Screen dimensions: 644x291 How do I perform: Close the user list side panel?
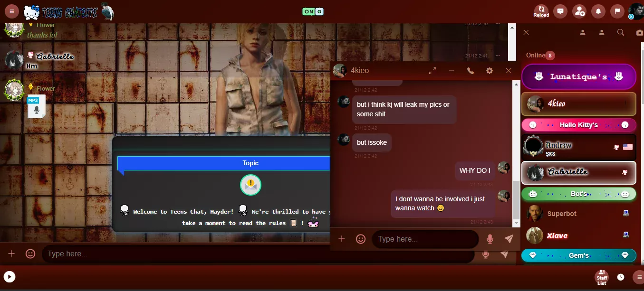[526, 32]
